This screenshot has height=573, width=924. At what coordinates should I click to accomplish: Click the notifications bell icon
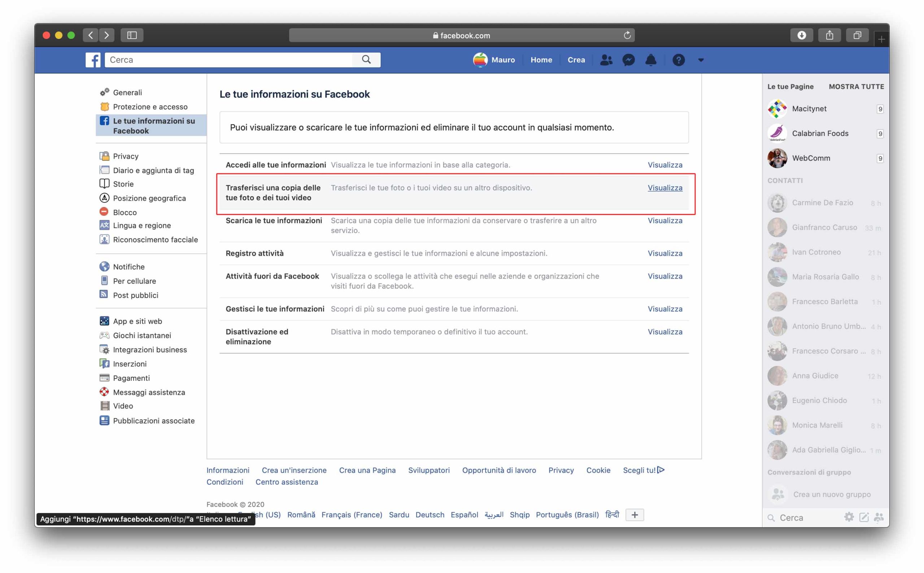coord(650,60)
